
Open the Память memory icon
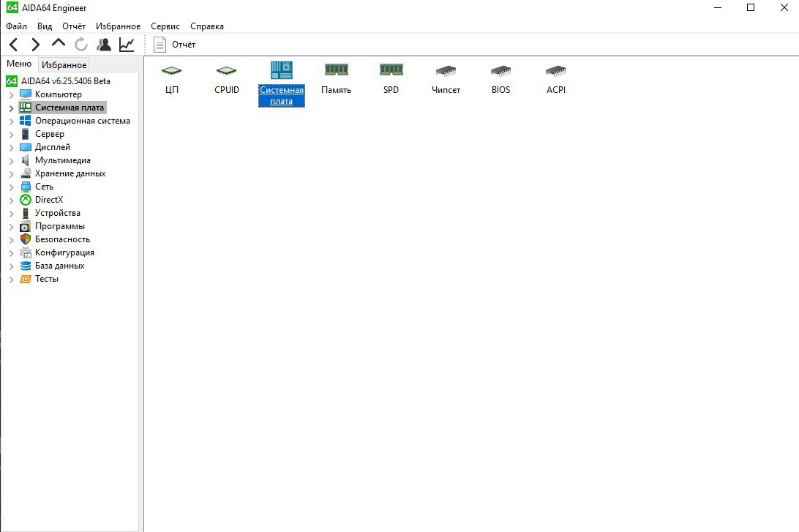[x=337, y=78]
